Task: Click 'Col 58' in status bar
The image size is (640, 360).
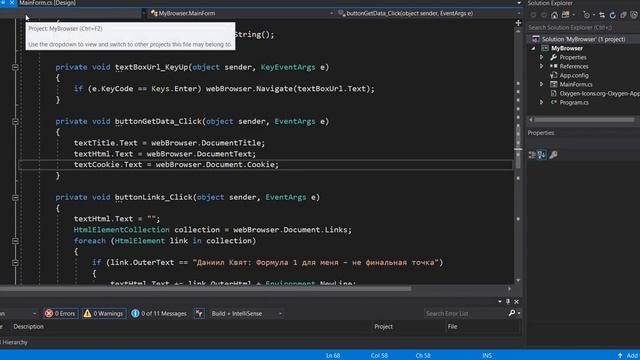Action: [379, 356]
